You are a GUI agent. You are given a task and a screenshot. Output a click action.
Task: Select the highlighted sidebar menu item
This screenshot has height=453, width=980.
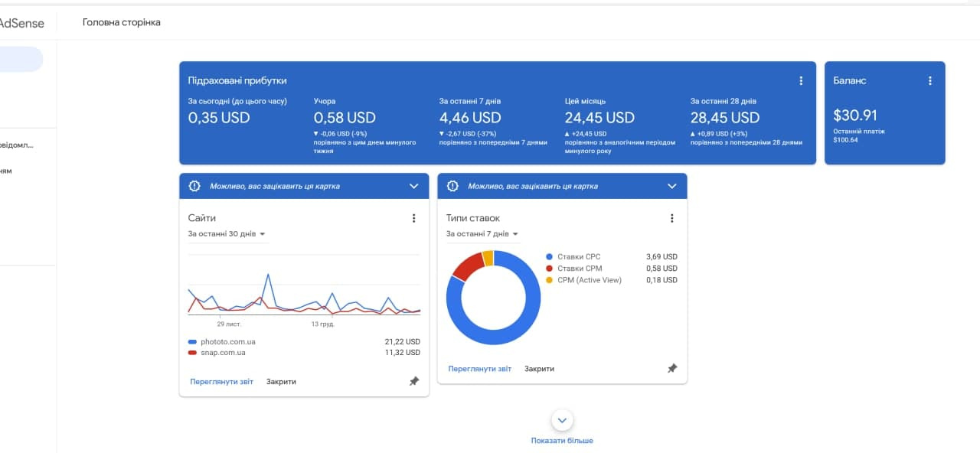[21, 59]
